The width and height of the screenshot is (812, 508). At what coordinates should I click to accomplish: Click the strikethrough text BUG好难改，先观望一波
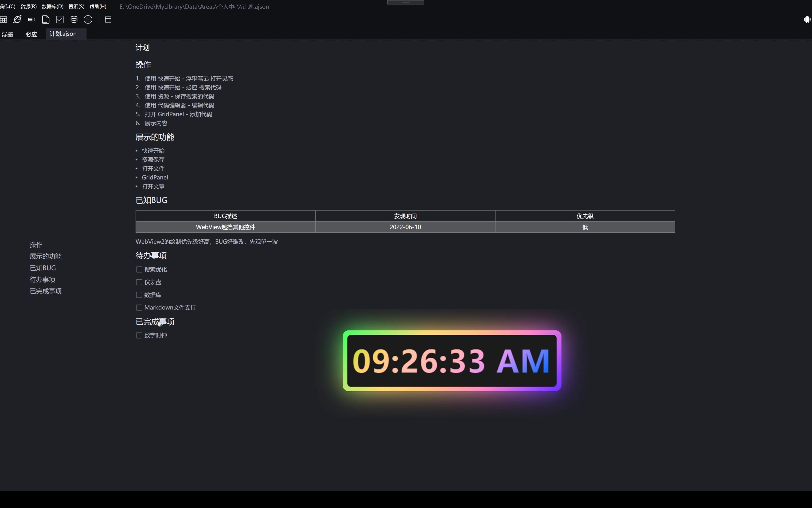tap(246, 242)
